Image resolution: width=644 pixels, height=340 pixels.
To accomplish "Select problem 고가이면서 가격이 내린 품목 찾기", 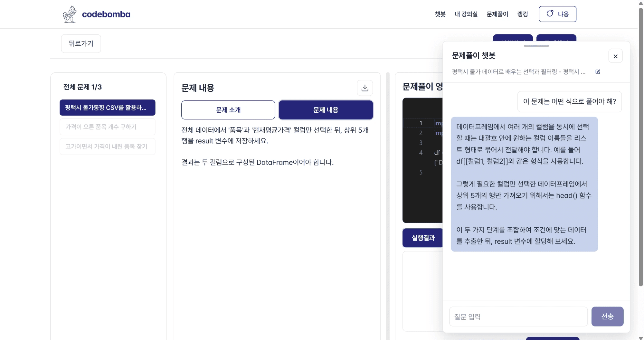I will (x=108, y=146).
